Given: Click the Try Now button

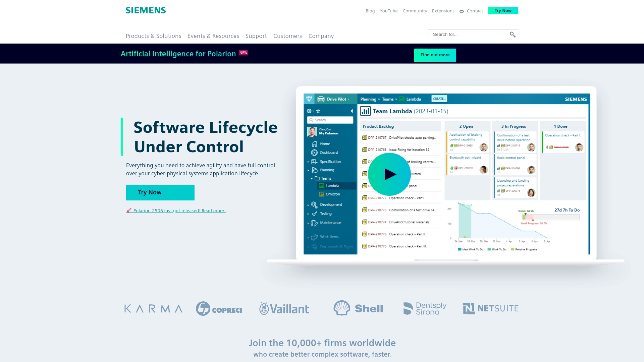Looking at the screenshot, I should [160, 192].
